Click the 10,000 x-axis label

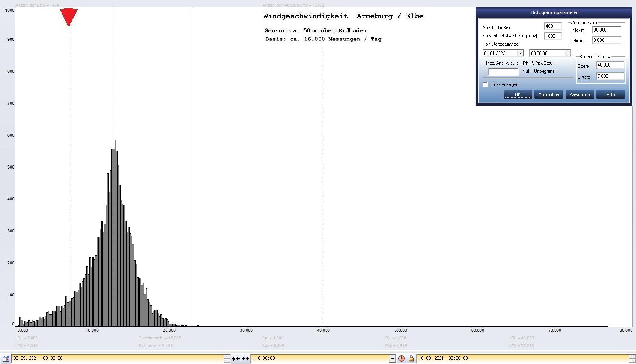coord(92,331)
